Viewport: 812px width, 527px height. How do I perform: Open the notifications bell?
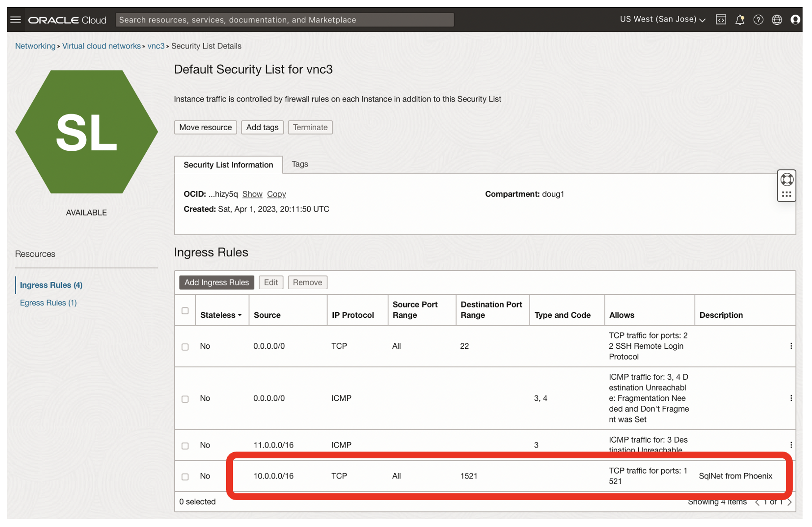tap(739, 20)
